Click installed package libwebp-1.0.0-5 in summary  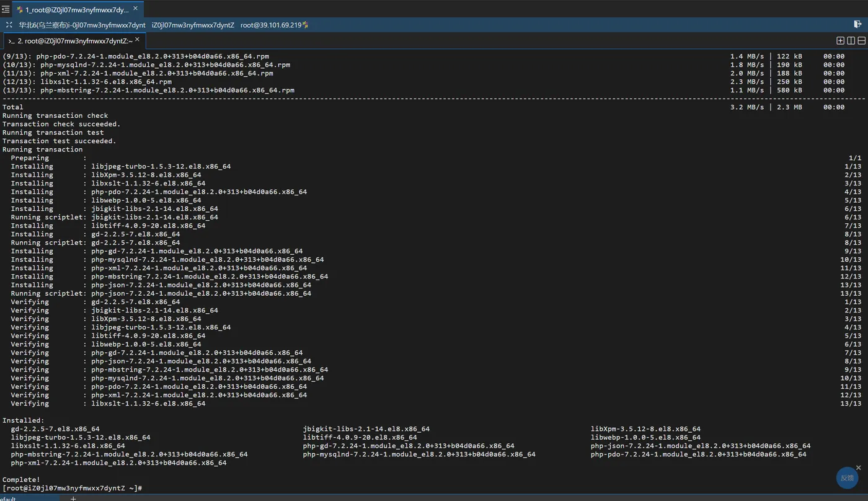pos(645,437)
